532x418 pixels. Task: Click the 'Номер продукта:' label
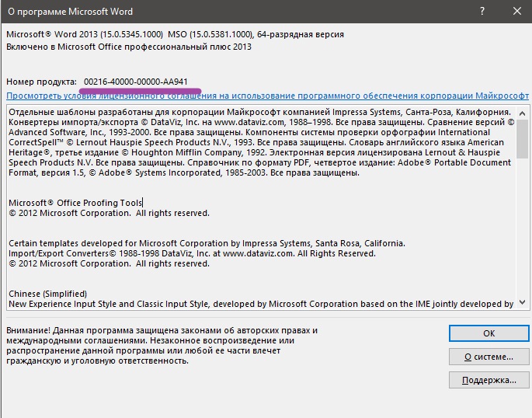coord(42,82)
